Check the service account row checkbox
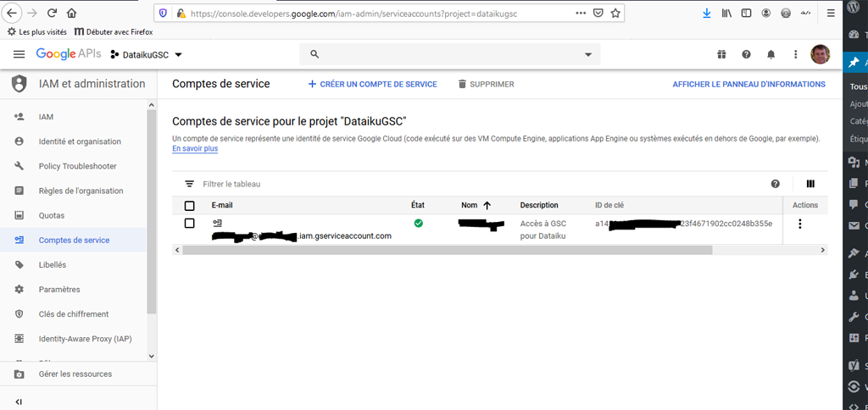868x410 pixels. pyautogui.click(x=189, y=224)
